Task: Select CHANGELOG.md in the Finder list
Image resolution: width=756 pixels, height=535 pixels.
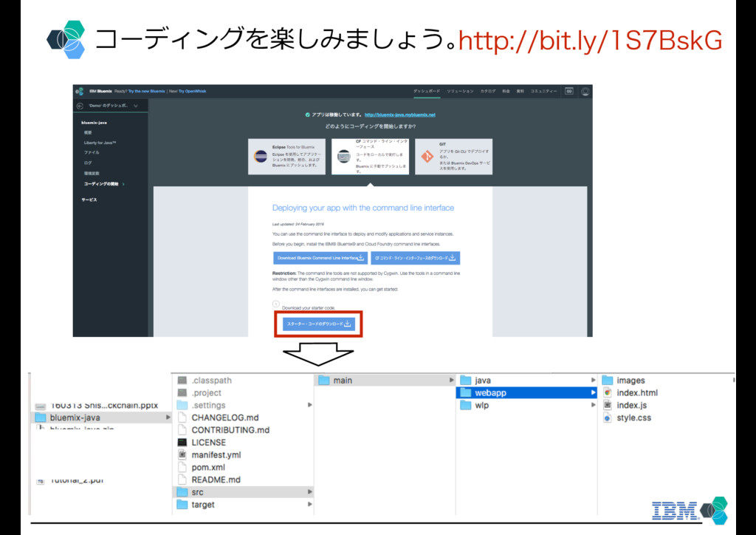Action: (x=225, y=418)
